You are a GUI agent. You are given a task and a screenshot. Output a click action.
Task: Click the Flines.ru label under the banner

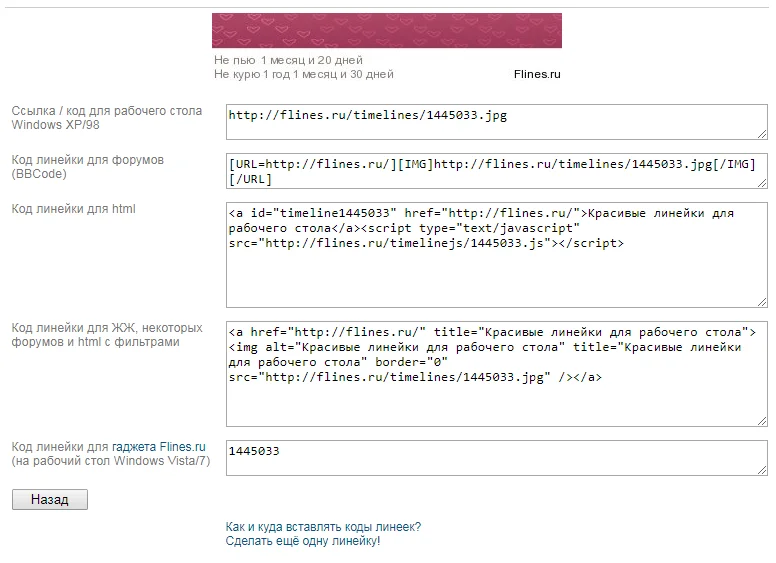click(537, 74)
